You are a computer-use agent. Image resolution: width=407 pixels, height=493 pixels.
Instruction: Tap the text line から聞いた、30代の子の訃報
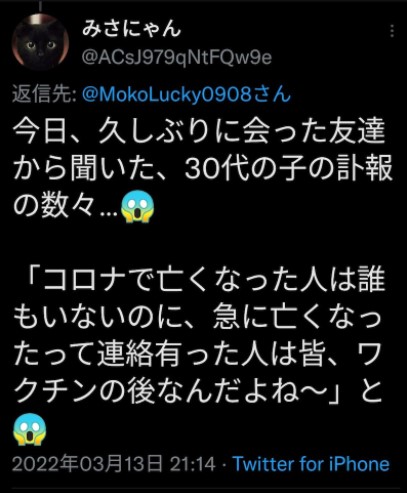[203, 169]
